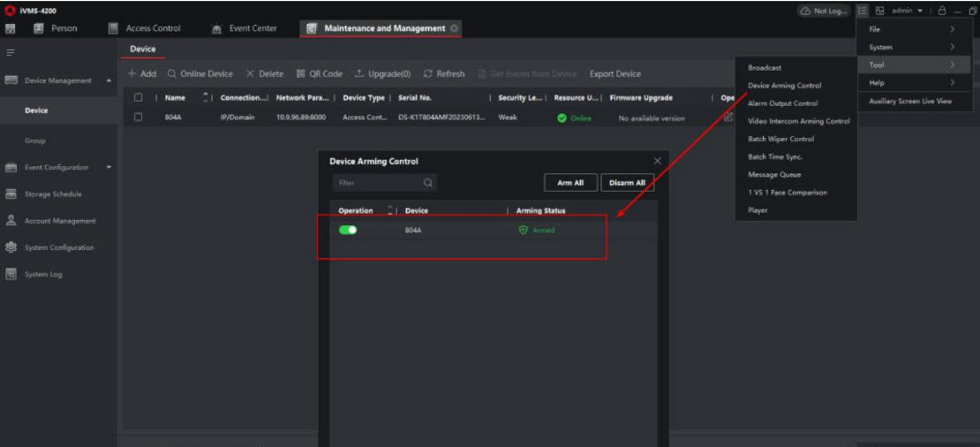Click the QR Code toolbar button
This screenshot has height=447, width=980.
click(320, 73)
